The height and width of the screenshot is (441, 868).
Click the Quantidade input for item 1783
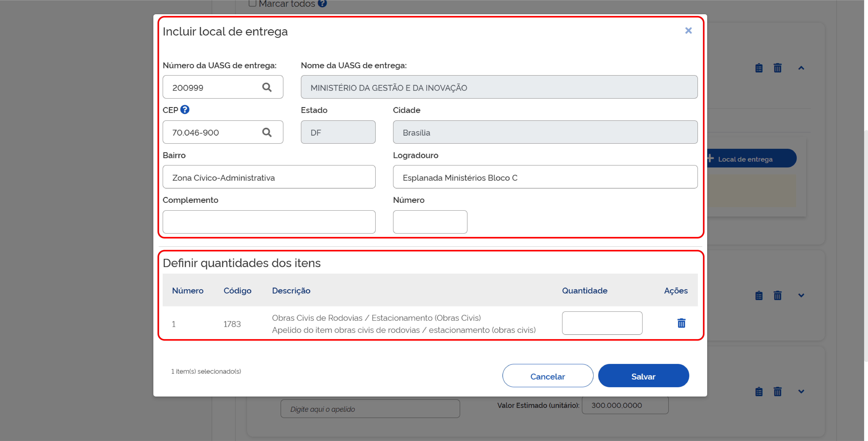click(602, 323)
